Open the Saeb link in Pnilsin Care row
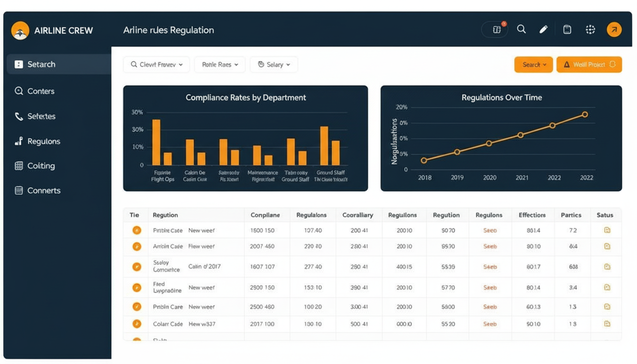 490,307
